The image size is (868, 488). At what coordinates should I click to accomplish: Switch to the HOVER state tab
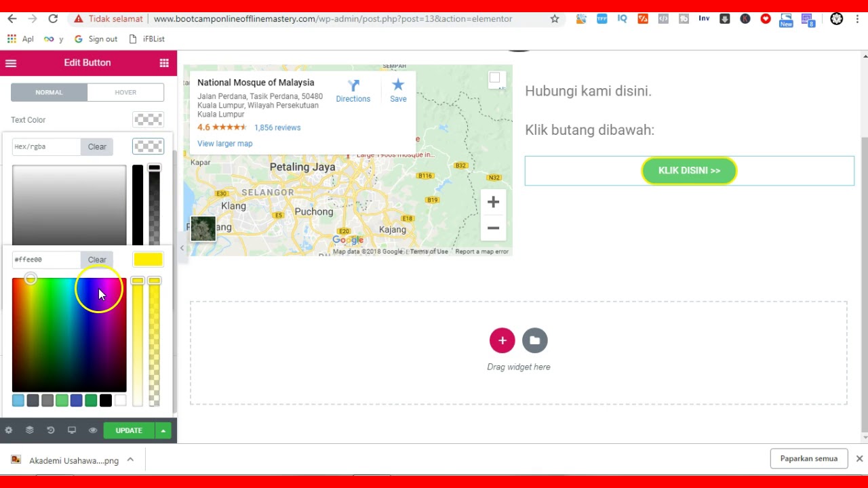125,92
